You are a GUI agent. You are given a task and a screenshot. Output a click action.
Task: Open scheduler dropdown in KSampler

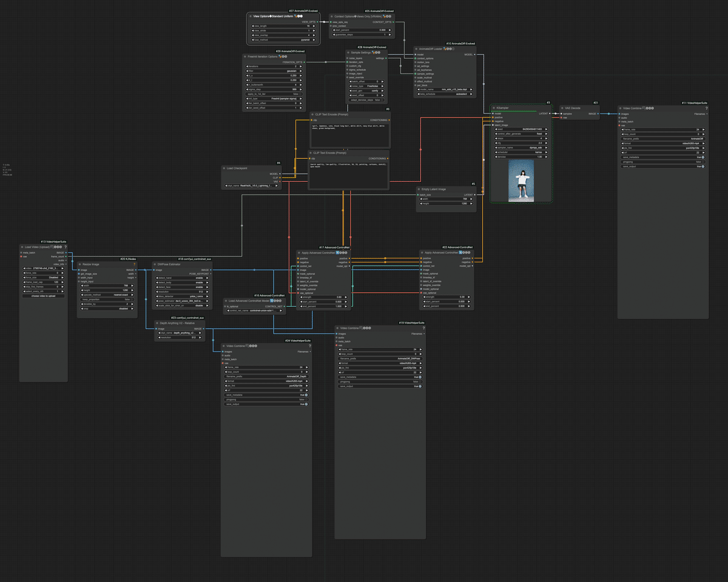521,152
